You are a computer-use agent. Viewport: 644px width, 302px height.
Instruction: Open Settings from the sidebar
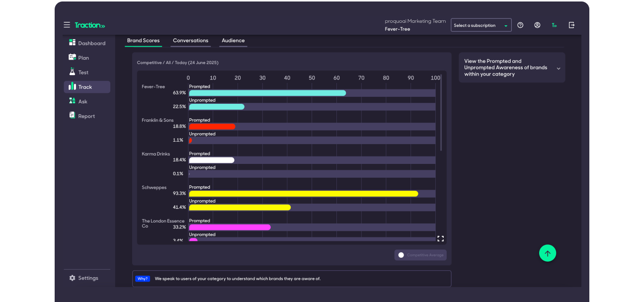click(x=87, y=278)
